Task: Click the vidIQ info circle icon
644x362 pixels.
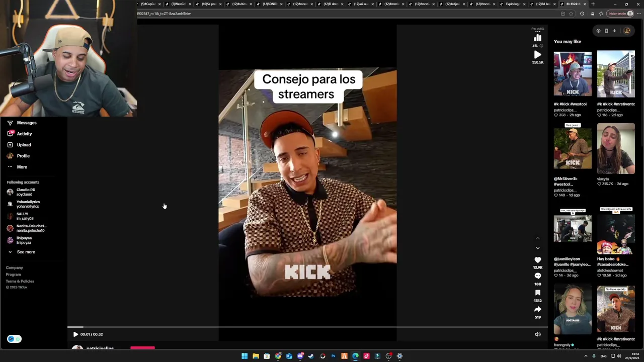Action: coord(541,46)
